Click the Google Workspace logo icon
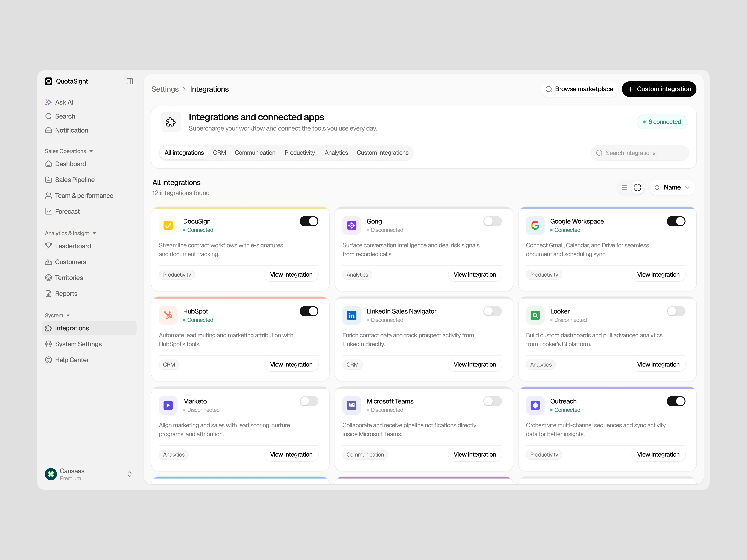This screenshot has height=560, width=747. [x=535, y=225]
